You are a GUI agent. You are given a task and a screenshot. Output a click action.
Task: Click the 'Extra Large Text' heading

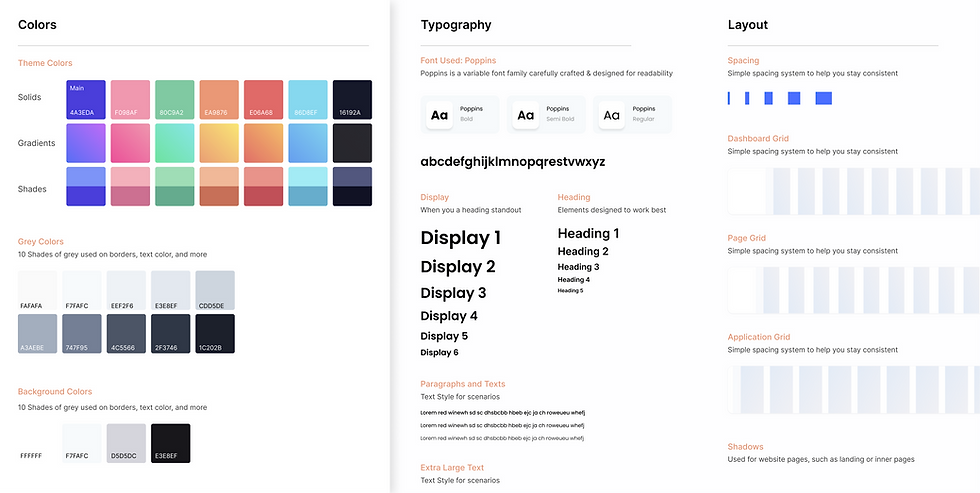pos(452,467)
